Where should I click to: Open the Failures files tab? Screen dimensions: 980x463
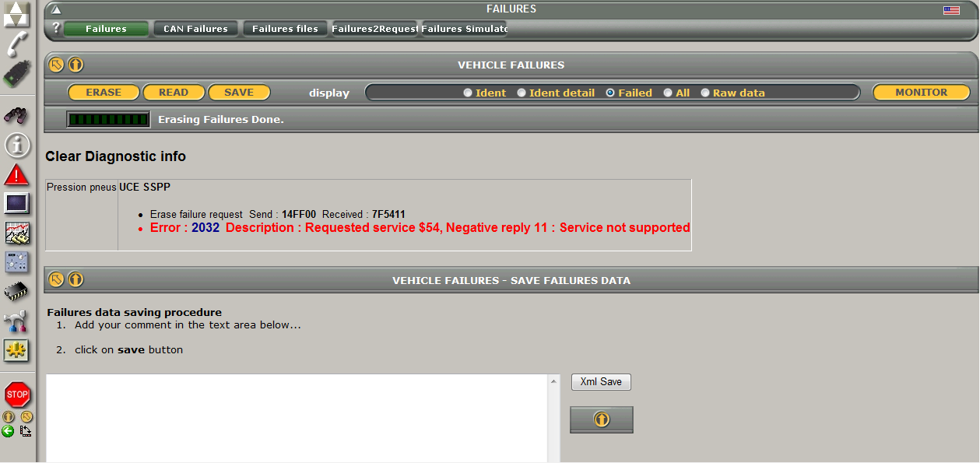point(285,29)
